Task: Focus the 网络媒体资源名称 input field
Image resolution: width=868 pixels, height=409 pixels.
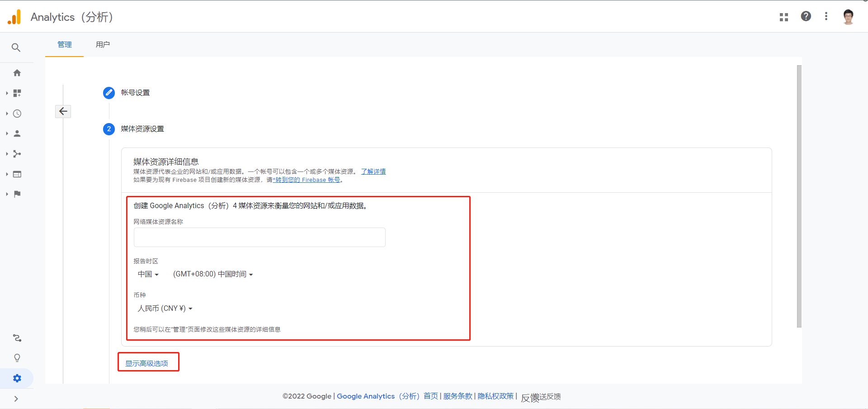Action: tap(259, 237)
